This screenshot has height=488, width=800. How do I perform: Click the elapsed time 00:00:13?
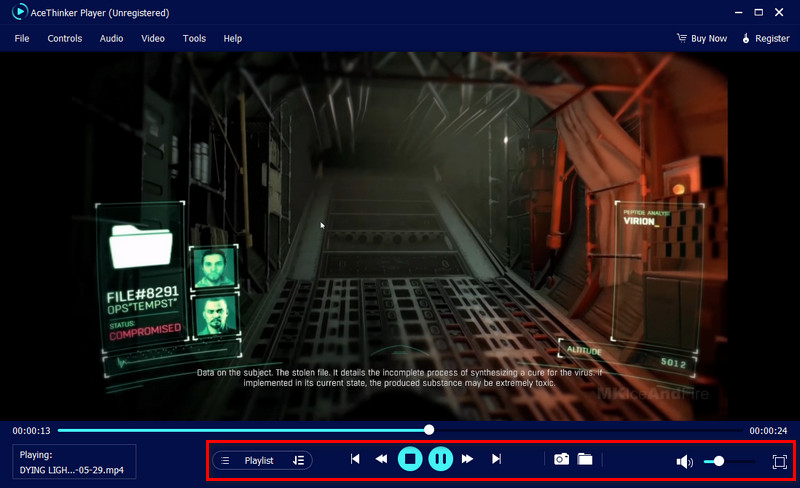(31, 431)
